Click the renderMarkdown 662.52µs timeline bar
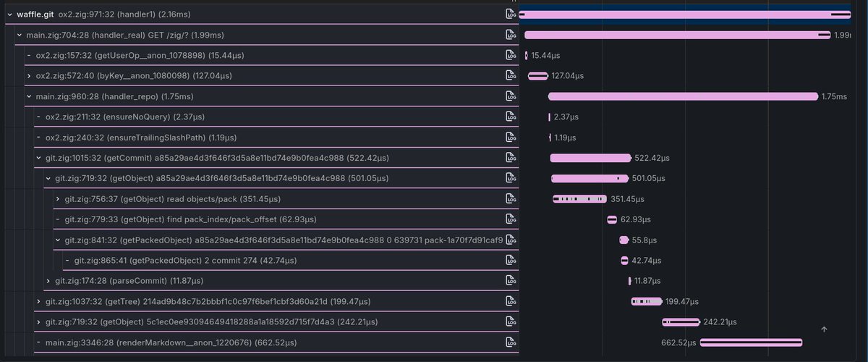This screenshot has height=362, width=868. tap(751, 342)
